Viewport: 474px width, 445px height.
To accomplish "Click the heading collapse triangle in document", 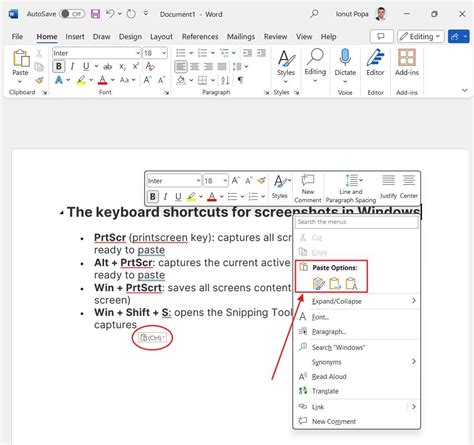I will click(61, 213).
